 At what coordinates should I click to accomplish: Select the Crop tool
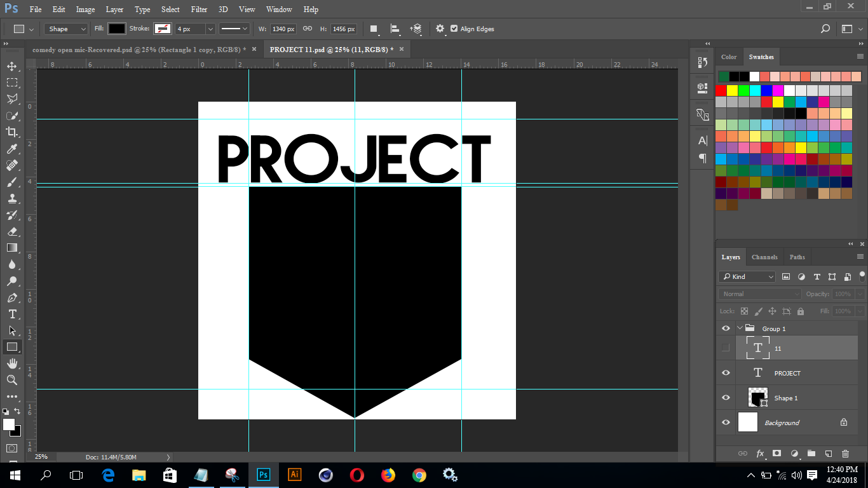[x=12, y=132]
